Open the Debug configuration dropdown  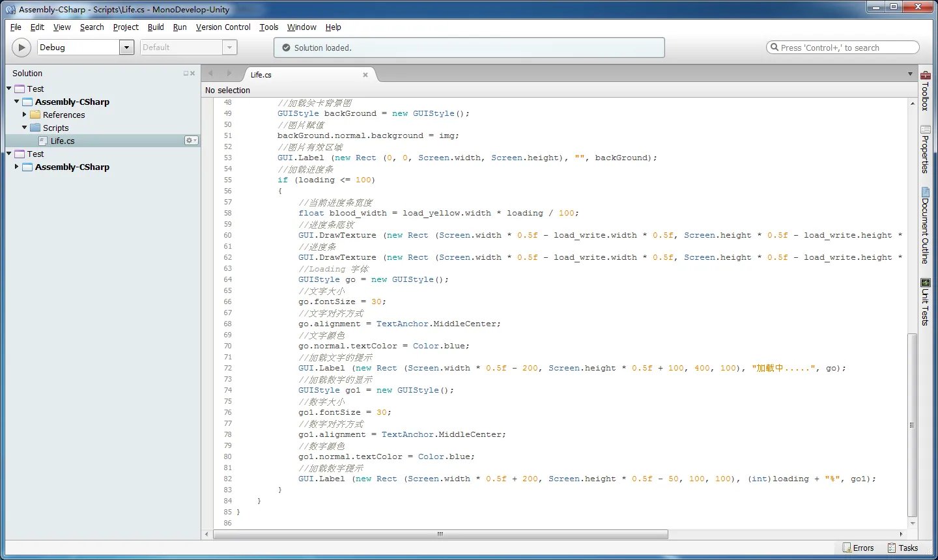tap(126, 48)
